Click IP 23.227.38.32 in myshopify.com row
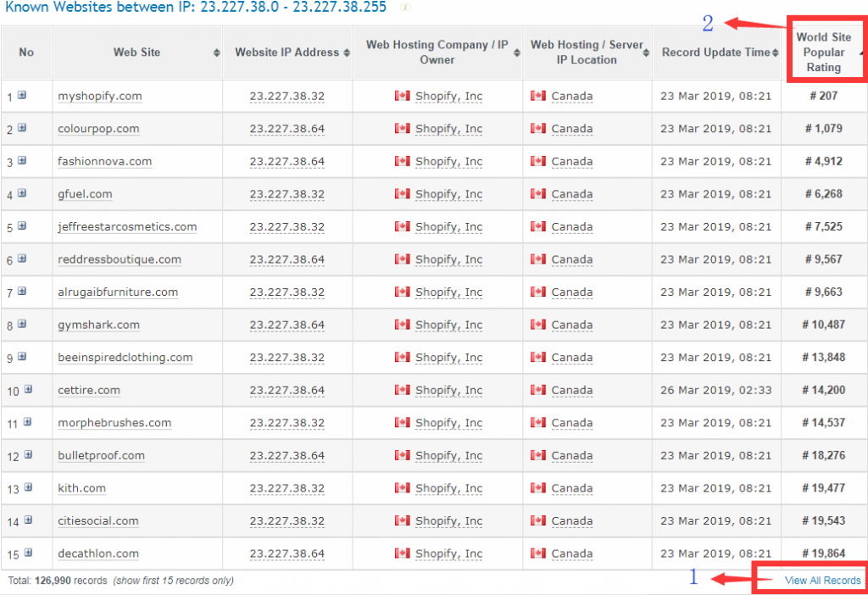 click(287, 96)
